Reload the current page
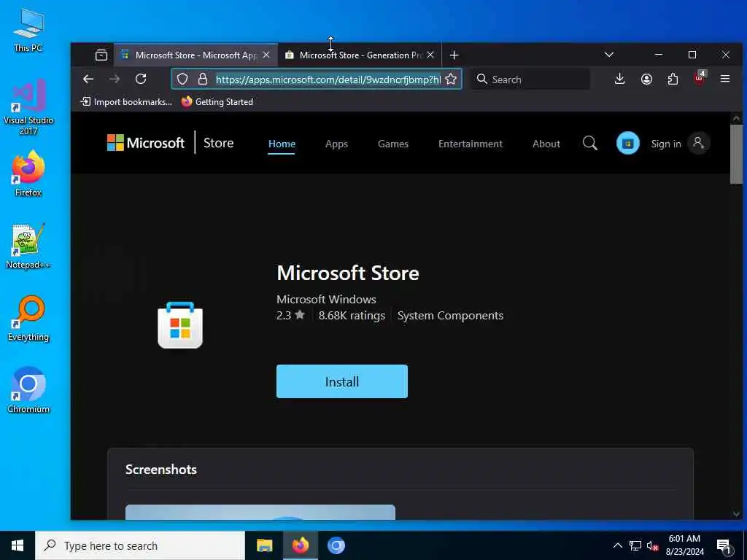 141,79
